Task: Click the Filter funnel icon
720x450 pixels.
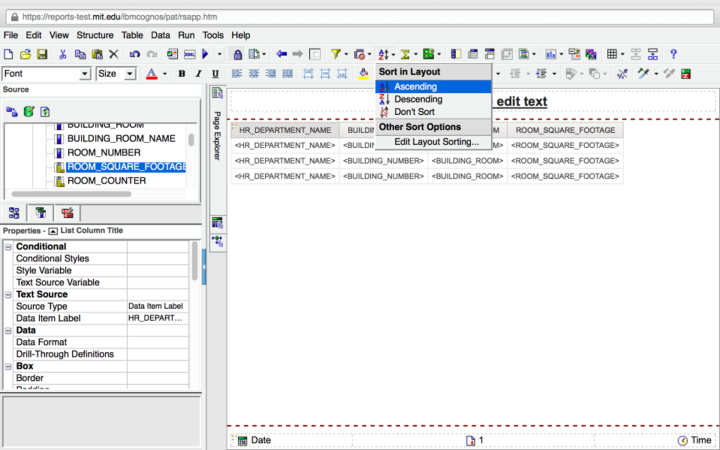Action: click(336, 54)
